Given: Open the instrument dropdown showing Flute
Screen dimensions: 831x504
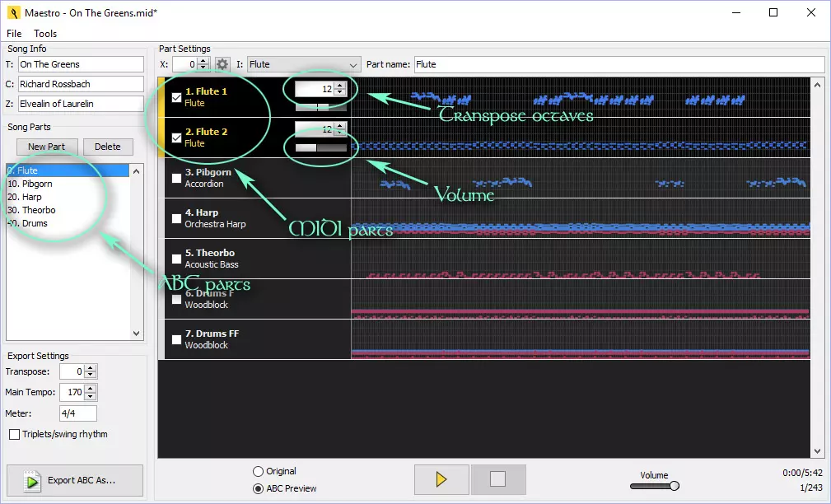Looking at the screenshot, I should point(304,65).
